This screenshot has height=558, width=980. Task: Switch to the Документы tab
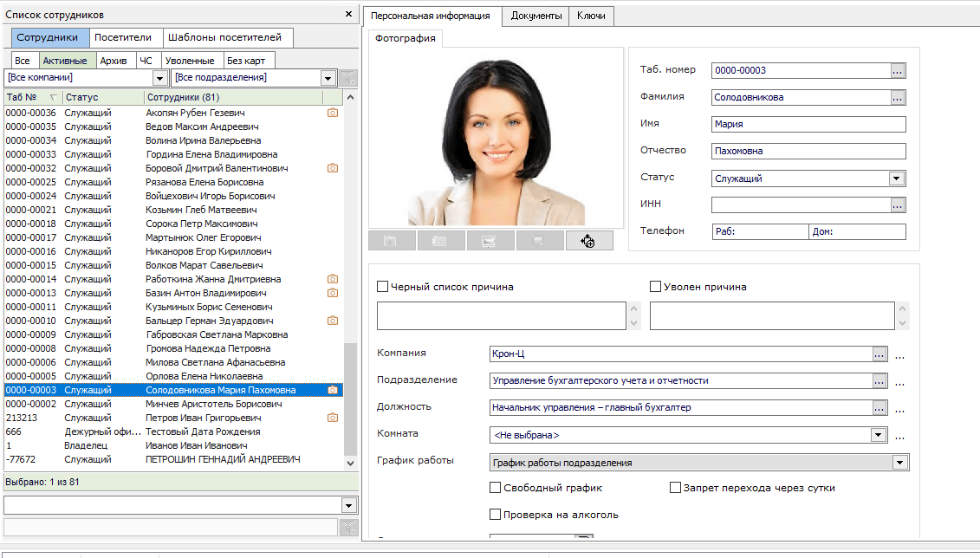click(535, 16)
